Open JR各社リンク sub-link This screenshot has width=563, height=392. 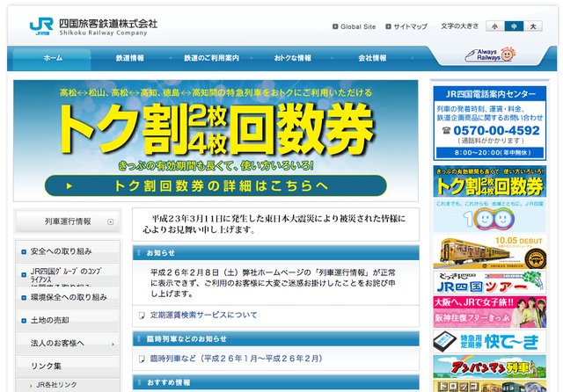[56, 385]
